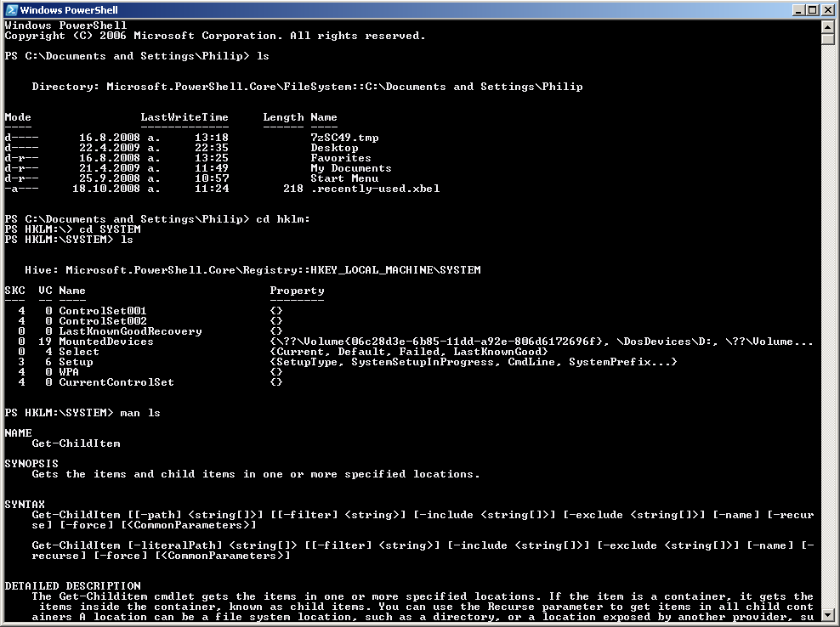Click the LastWriteTime column header
The height and width of the screenshot is (627, 840).
click(x=184, y=117)
